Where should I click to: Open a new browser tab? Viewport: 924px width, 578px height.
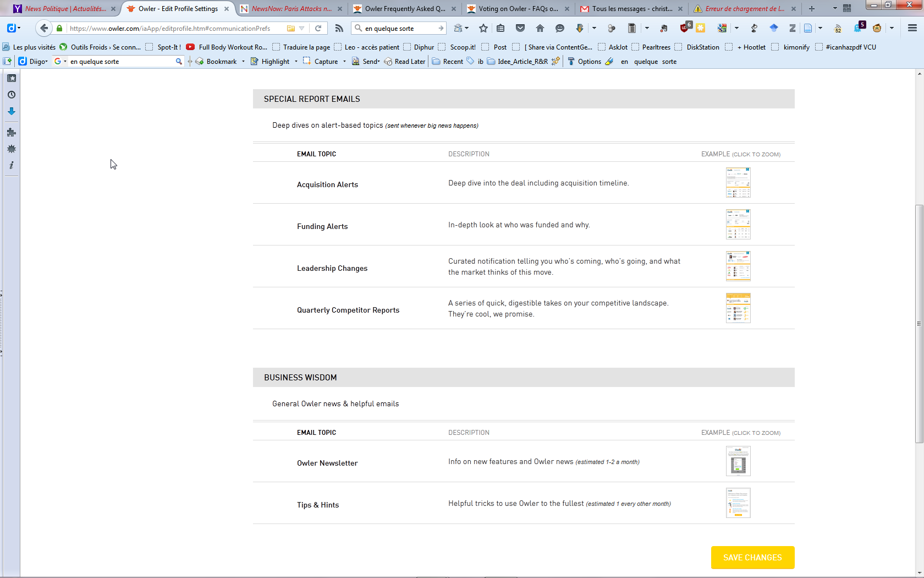coord(812,9)
